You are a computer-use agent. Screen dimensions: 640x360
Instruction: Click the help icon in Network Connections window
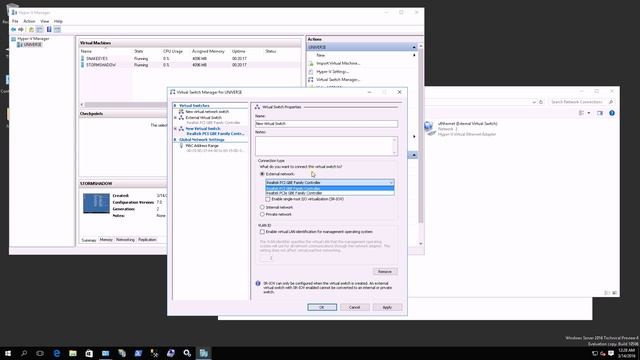pyautogui.click(x=611, y=113)
